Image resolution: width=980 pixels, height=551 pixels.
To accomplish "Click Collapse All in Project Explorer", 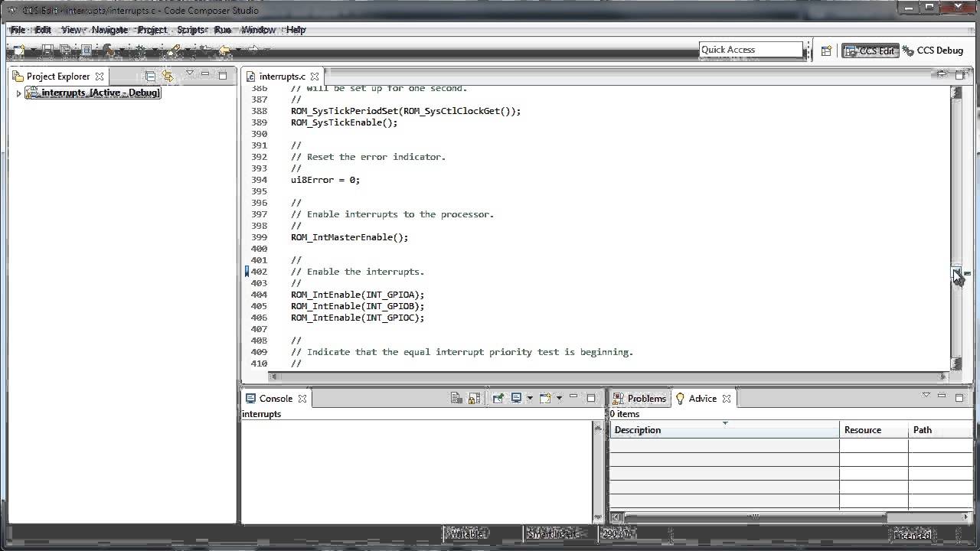I will coord(150,76).
